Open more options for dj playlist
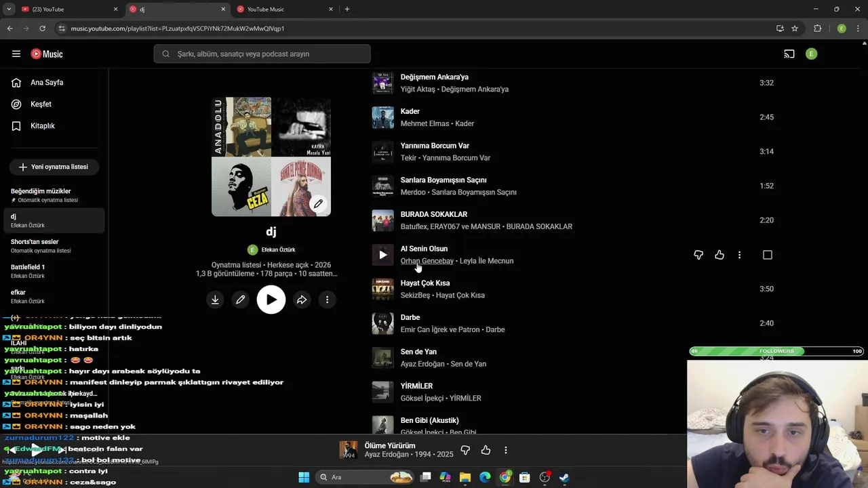This screenshot has height=488, width=868. (x=327, y=300)
